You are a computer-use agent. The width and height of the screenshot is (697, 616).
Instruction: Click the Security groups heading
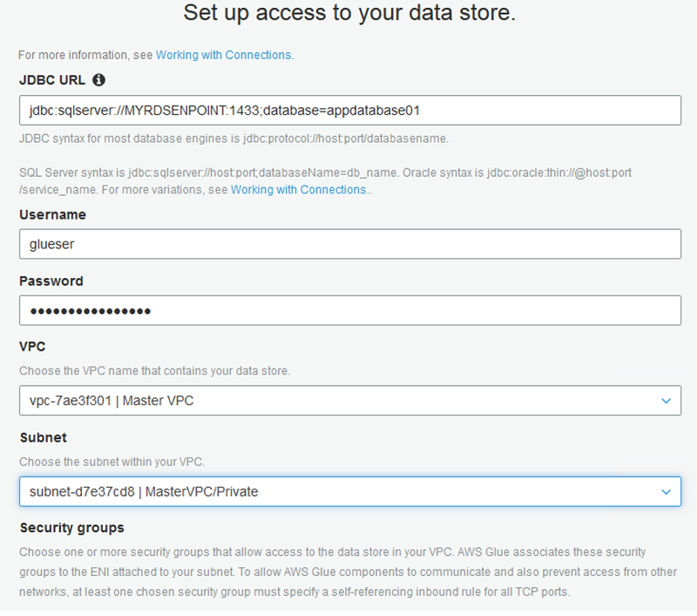[72, 528]
